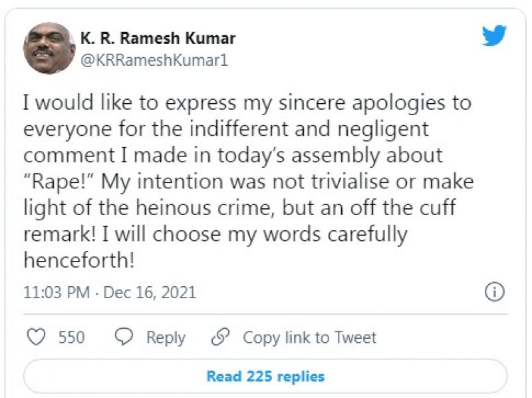Click the K. R. Ramesh Kumar display name

[x=157, y=38]
